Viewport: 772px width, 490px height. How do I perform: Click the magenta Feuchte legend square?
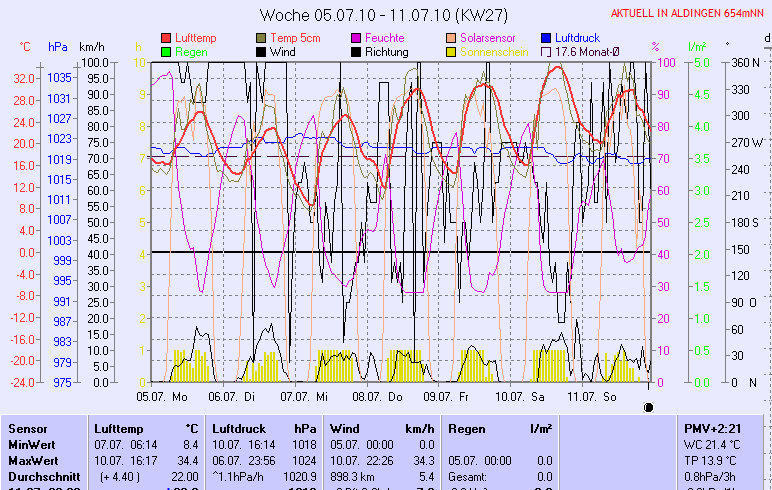(x=357, y=38)
